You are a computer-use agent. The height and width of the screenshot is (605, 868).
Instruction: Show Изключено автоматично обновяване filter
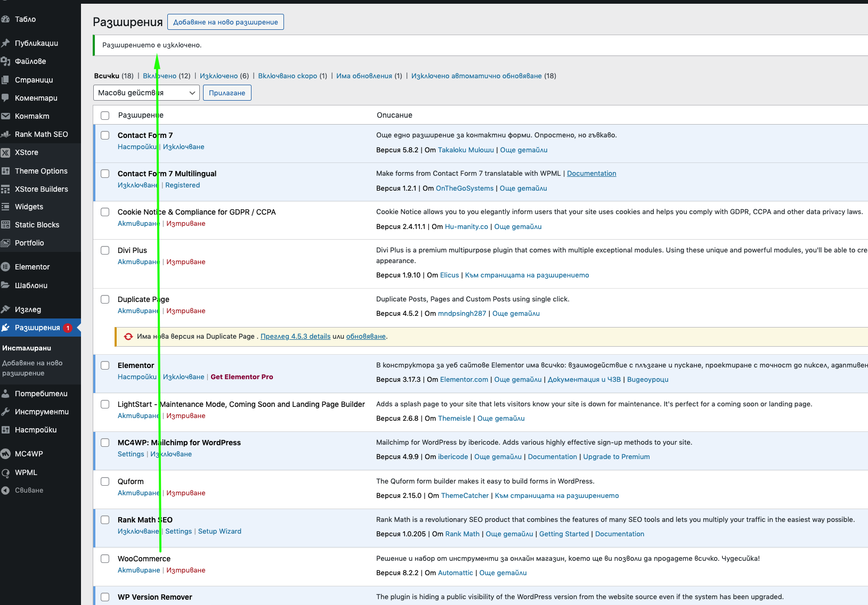click(x=476, y=76)
